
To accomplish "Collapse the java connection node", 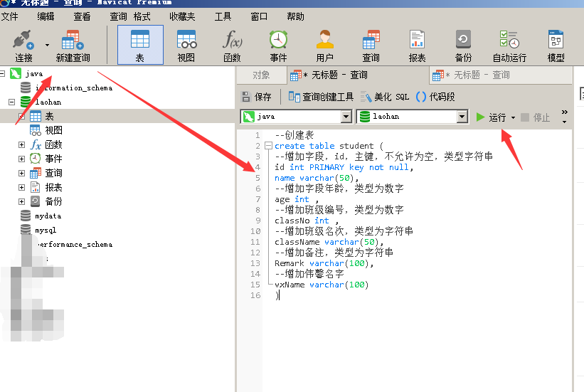I will click(x=2, y=73).
